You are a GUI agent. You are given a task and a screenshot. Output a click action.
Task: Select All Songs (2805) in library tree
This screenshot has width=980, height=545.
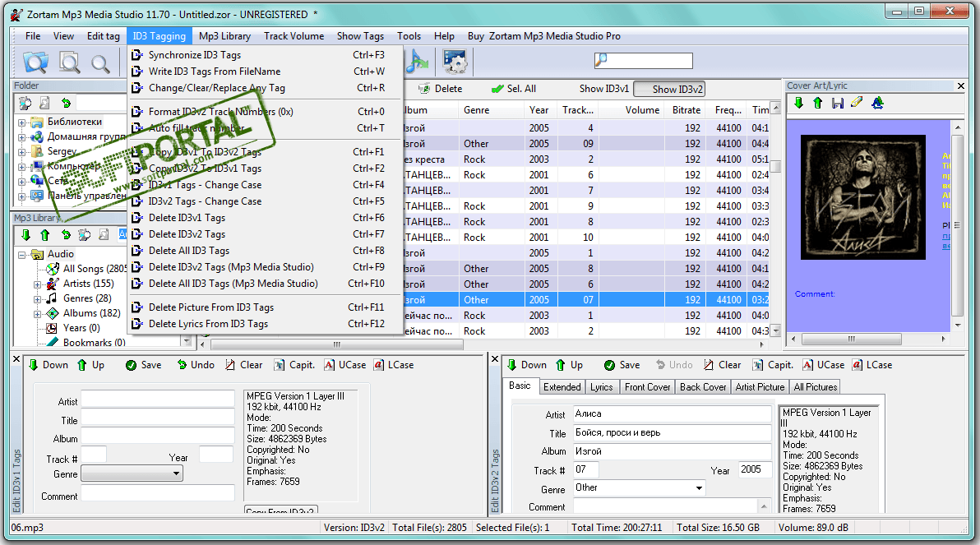point(95,269)
